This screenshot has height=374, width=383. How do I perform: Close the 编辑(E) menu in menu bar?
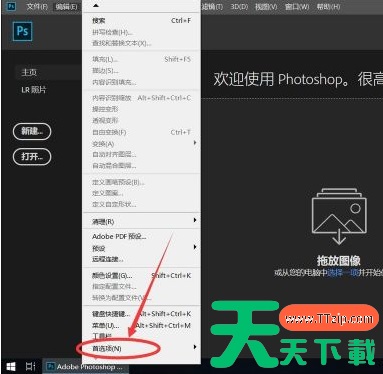click(x=66, y=6)
